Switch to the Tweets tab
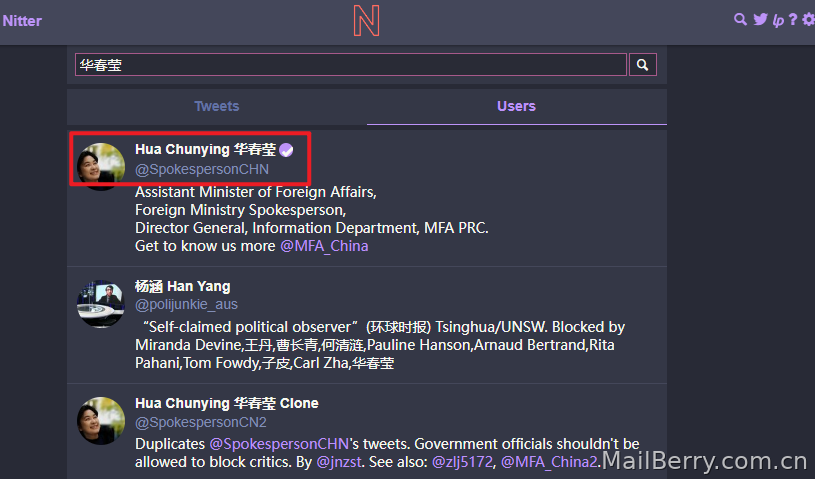Screen dimensions: 815x479 [x=217, y=107]
